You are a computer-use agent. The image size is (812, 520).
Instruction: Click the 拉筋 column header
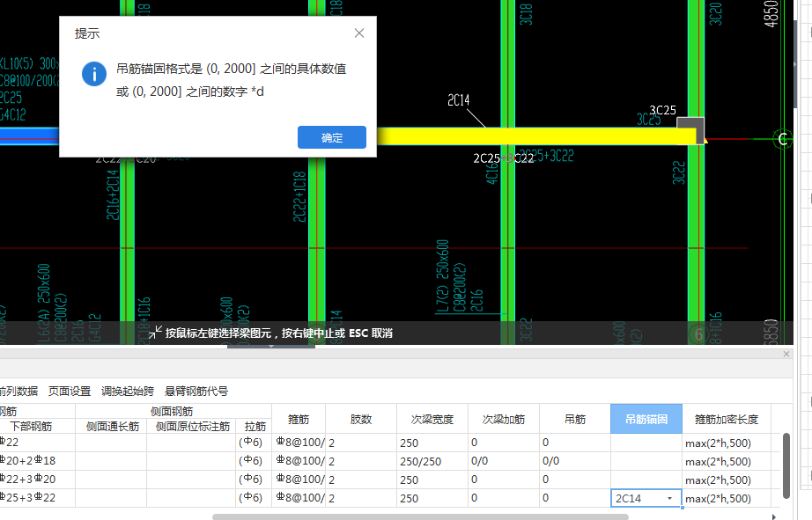point(255,427)
